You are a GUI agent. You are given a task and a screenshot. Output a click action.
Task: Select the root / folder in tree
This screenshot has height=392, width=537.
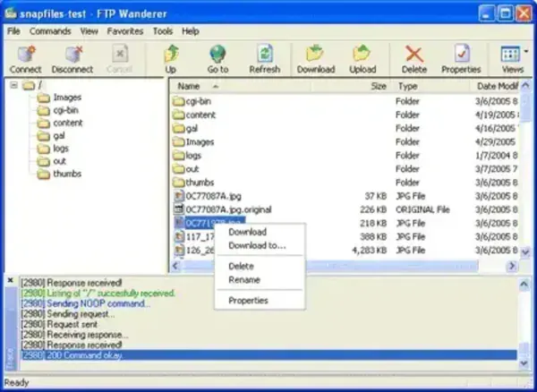(32, 85)
